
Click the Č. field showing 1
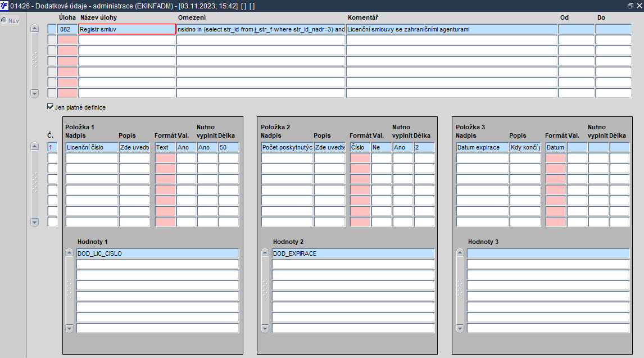tap(53, 147)
